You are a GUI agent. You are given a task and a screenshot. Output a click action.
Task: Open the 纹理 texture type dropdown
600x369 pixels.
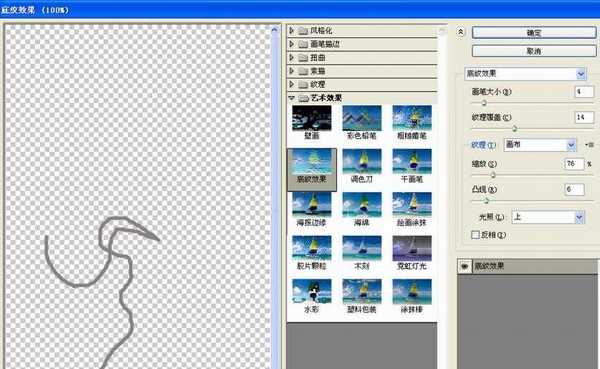(x=540, y=145)
